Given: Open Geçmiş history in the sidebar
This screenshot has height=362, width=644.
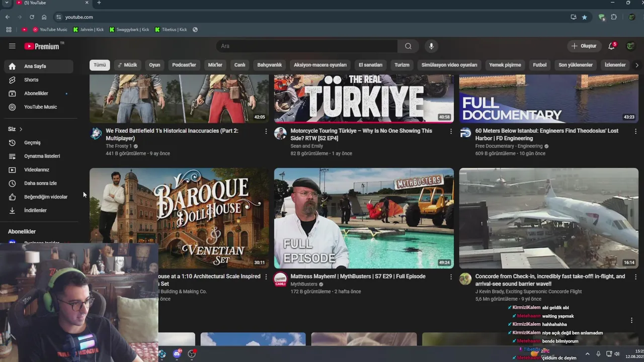Looking at the screenshot, I should tap(39, 143).
